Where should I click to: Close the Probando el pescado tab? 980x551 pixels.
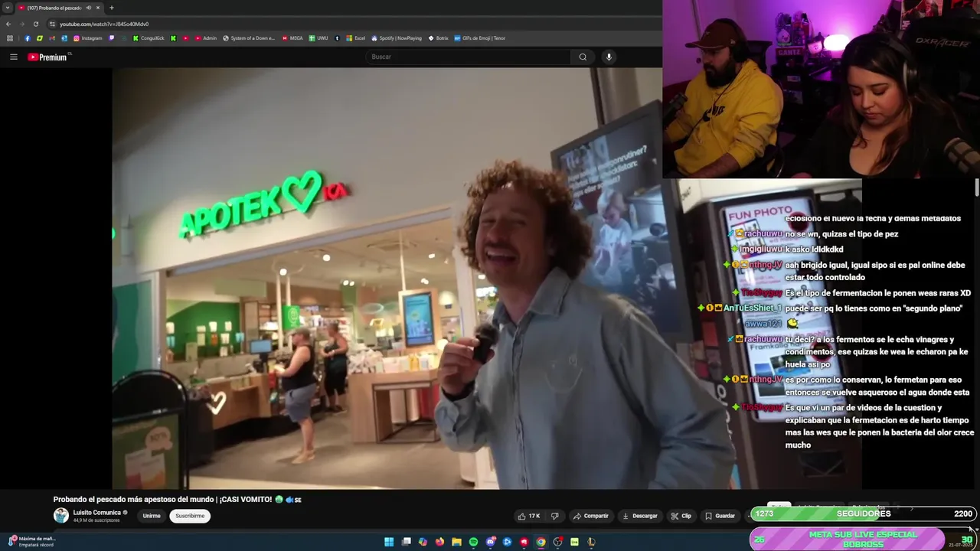tap(98, 8)
